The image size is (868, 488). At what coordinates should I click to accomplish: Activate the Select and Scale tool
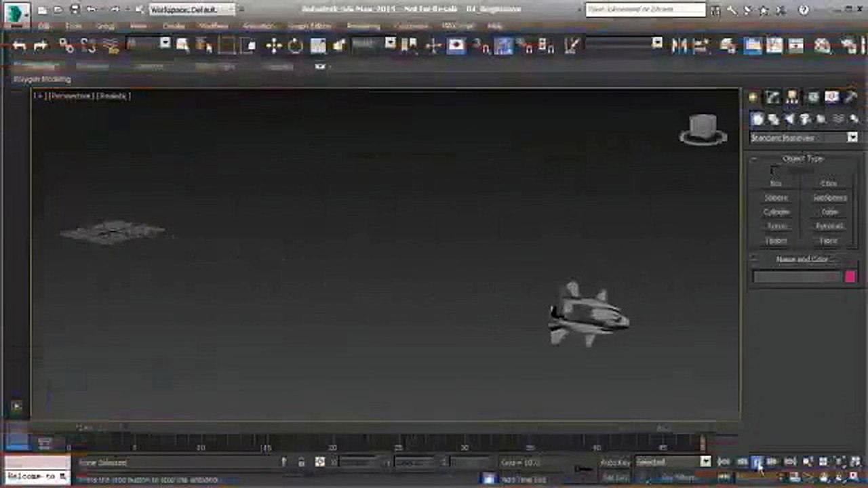(318, 45)
